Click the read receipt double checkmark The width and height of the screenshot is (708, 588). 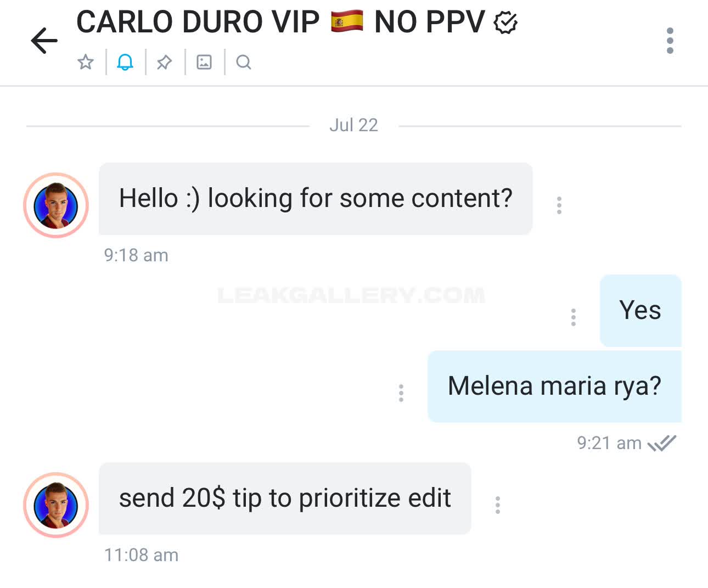click(x=661, y=443)
